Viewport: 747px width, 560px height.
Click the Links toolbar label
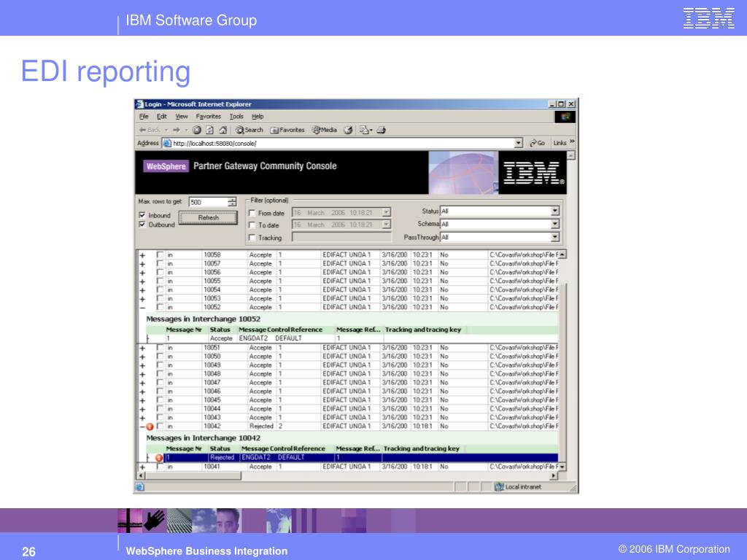[560, 143]
